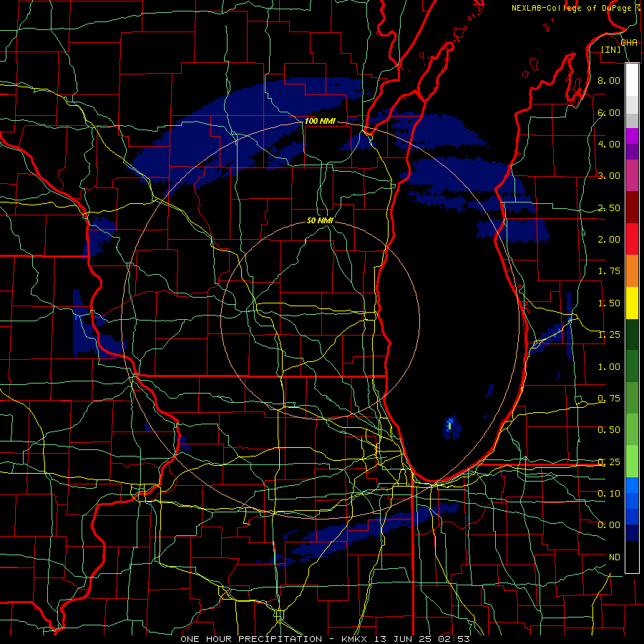Click the 0.50 legend value

pos(609,430)
